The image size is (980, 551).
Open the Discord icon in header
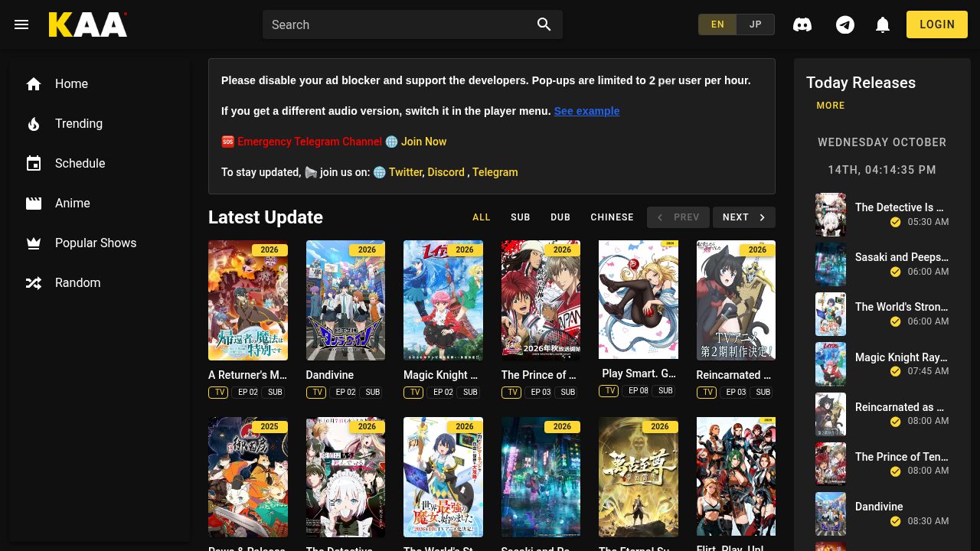[x=802, y=24]
